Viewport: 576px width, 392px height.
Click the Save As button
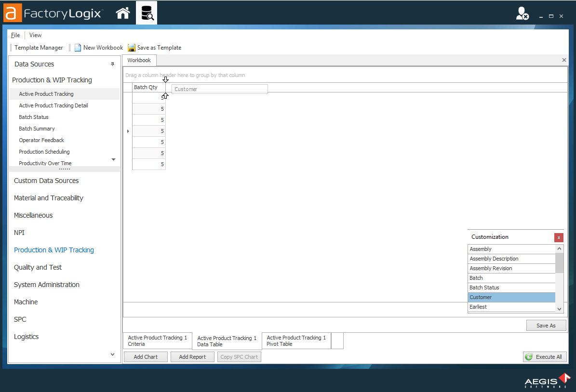point(546,325)
